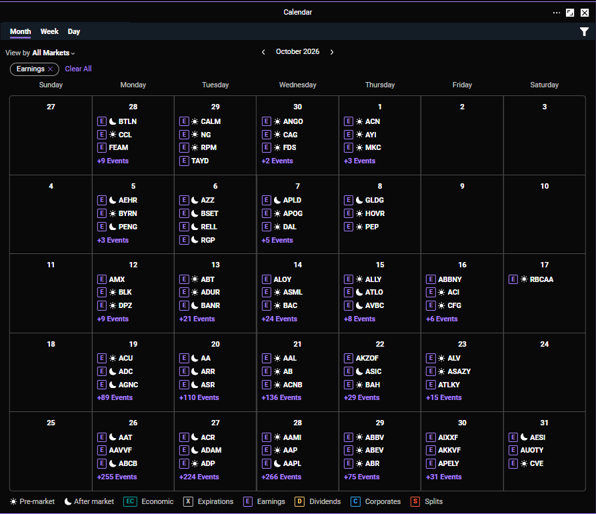Click the earnings icon beside RBCAA
The height and width of the screenshot is (514, 596).
[513, 279]
